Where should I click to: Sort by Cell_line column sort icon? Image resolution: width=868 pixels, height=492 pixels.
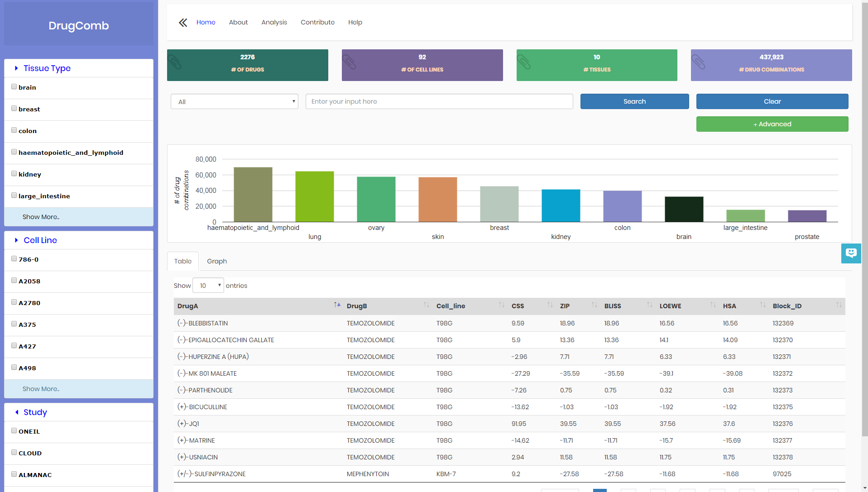tap(501, 305)
